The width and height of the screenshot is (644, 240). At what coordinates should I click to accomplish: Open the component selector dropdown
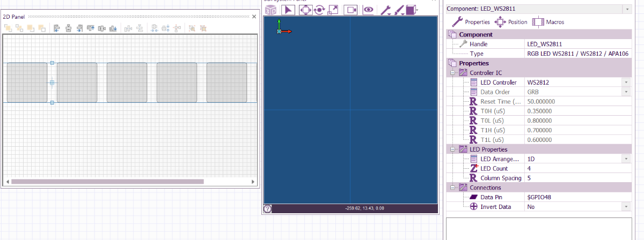[626, 9]
